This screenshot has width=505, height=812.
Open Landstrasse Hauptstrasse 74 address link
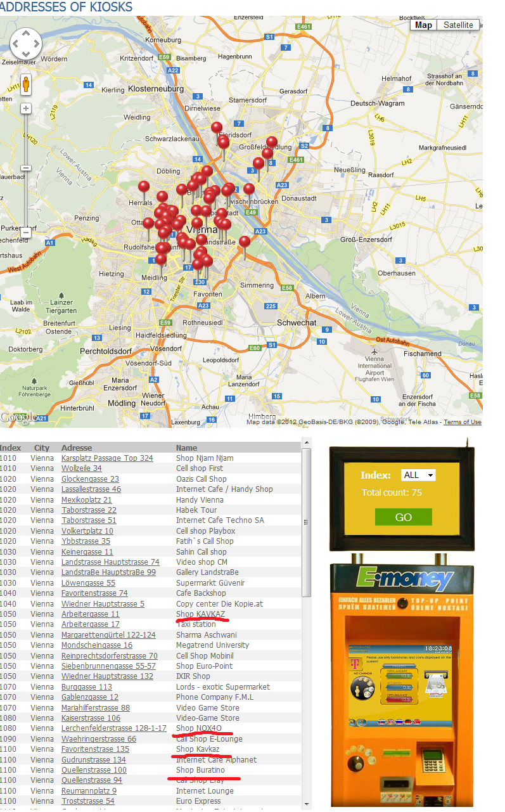click(110, 562)
